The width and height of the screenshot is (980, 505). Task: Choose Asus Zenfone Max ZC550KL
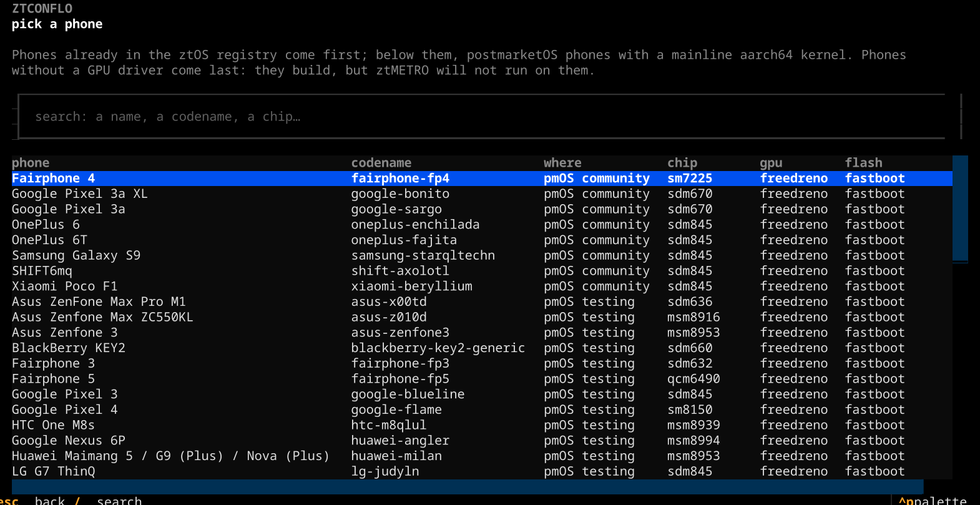(x=482, y=317)
